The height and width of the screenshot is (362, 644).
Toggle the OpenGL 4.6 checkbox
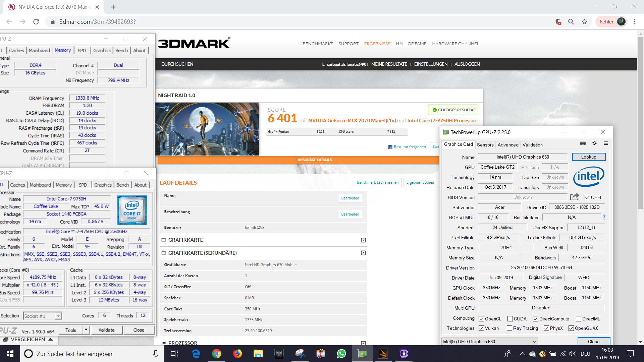click(571, 328)
